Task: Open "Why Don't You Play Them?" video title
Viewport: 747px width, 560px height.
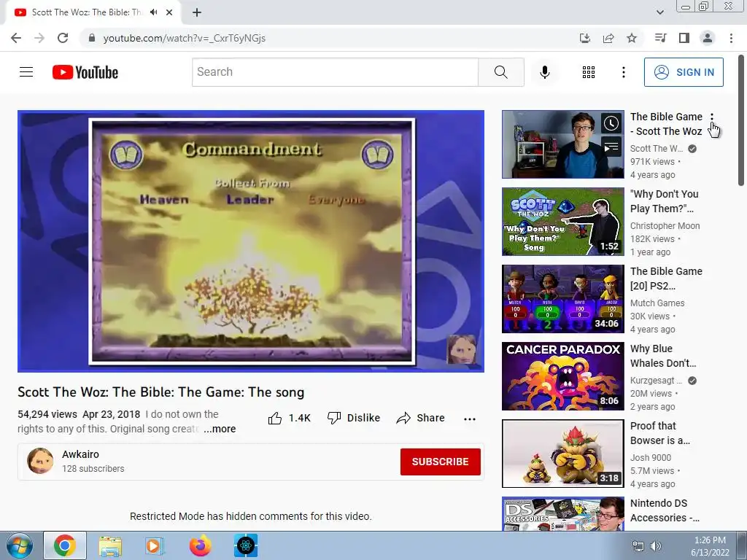Action: coord(664,201)
